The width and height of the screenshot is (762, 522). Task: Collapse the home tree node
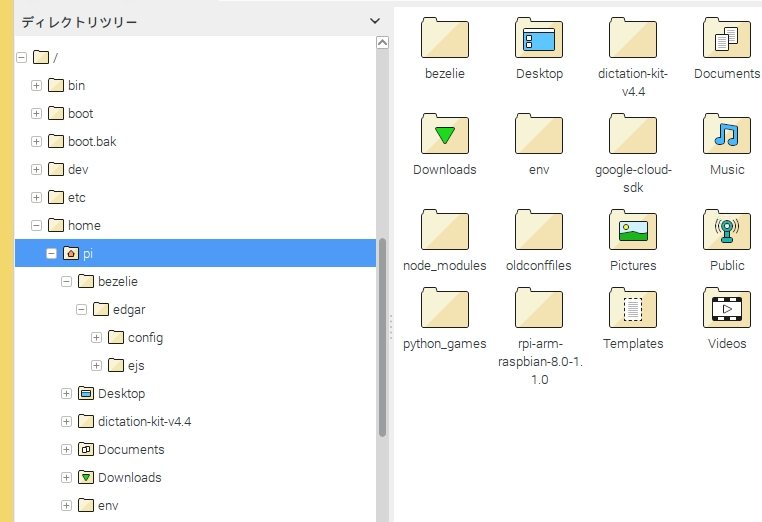pyautogui.click(x=37, y=226)
